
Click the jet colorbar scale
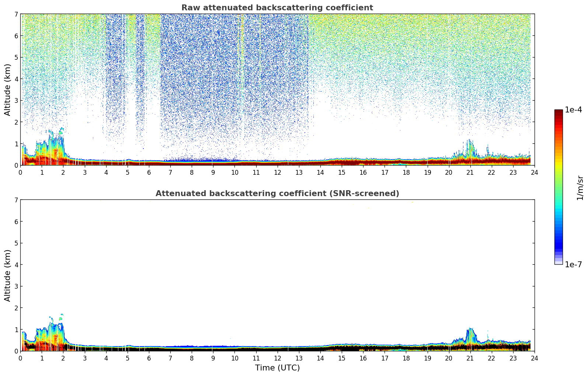coord(559,187)
